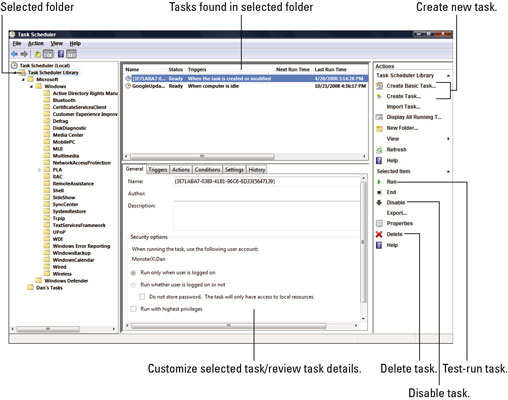Switch to the History tab
The image size is (508, 400).
coord(257,170)
